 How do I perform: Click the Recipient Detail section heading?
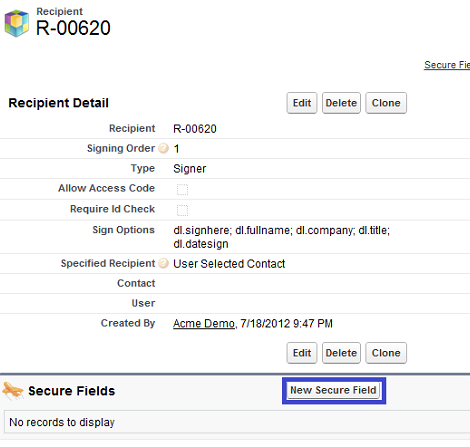(x=58, y=103)
